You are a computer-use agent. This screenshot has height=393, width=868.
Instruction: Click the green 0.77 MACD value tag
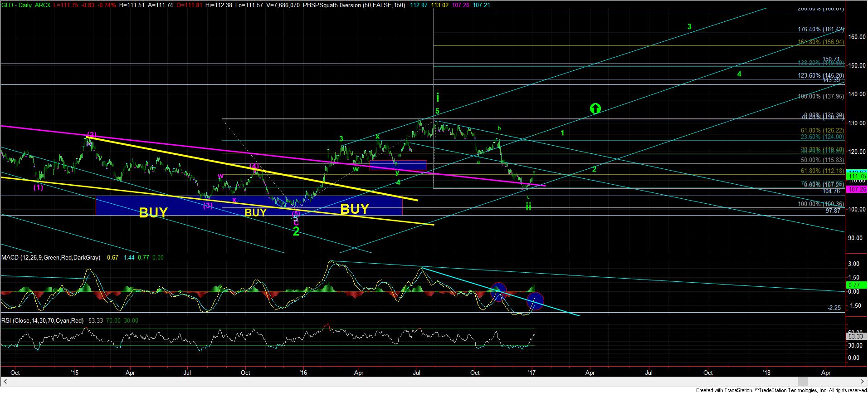coord(857,285)
